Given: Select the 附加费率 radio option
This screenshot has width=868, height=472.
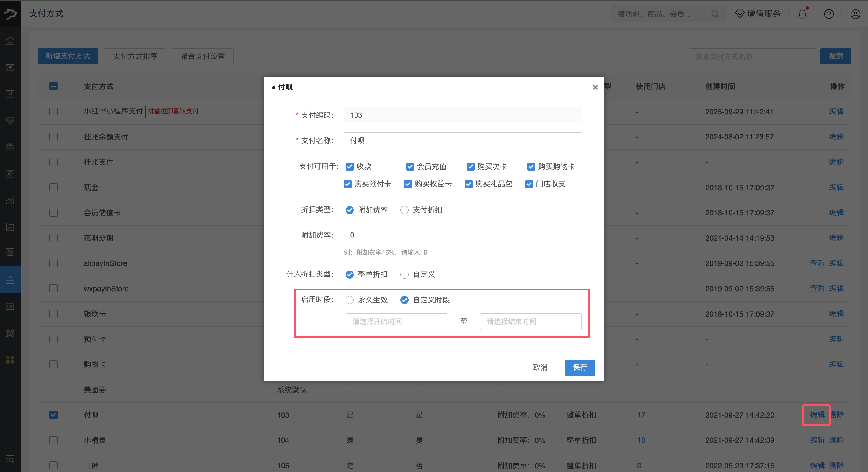Looking at the screenshot, I should (350, 210).
